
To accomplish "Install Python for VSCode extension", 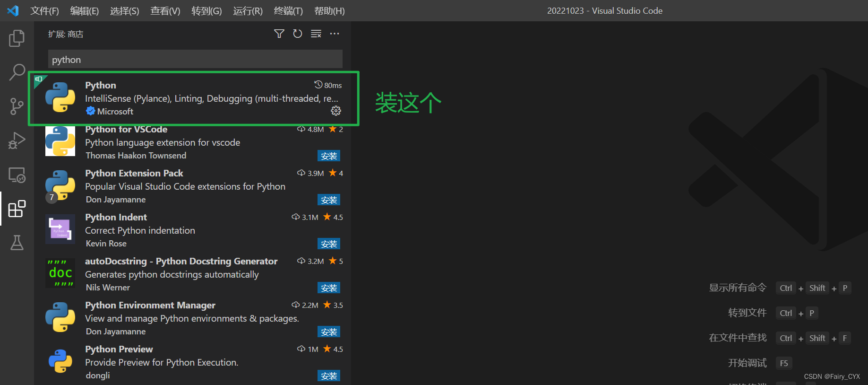I will click(x=329, y=156).
